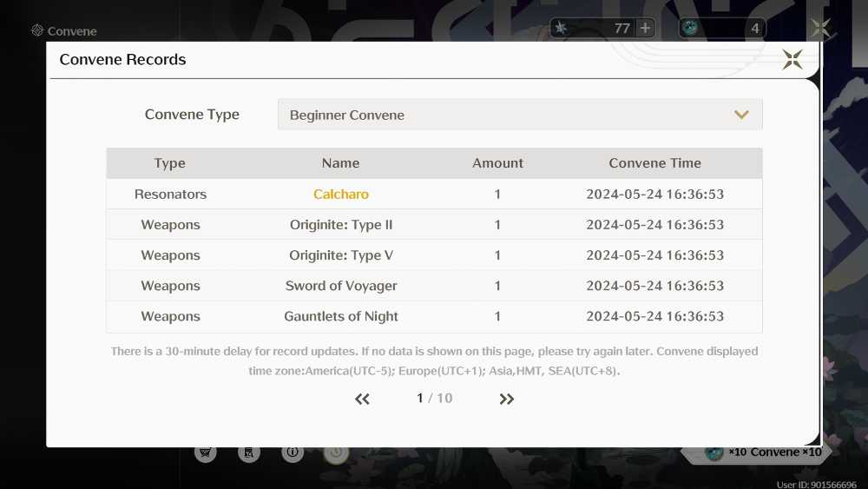Click the Convene Records title
Viewport: 868px width, 489px height.
pyautogui.click(x=123, y=59)
